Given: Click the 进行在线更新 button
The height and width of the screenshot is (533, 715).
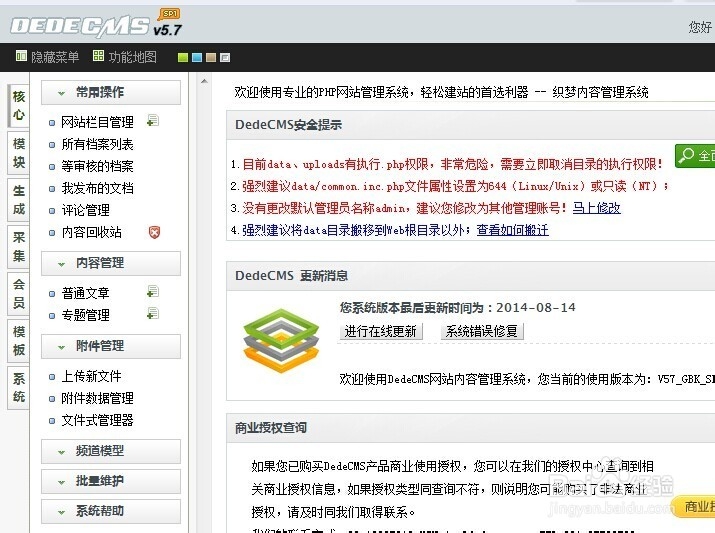Looking at the screenshot, I should (381, 331).
